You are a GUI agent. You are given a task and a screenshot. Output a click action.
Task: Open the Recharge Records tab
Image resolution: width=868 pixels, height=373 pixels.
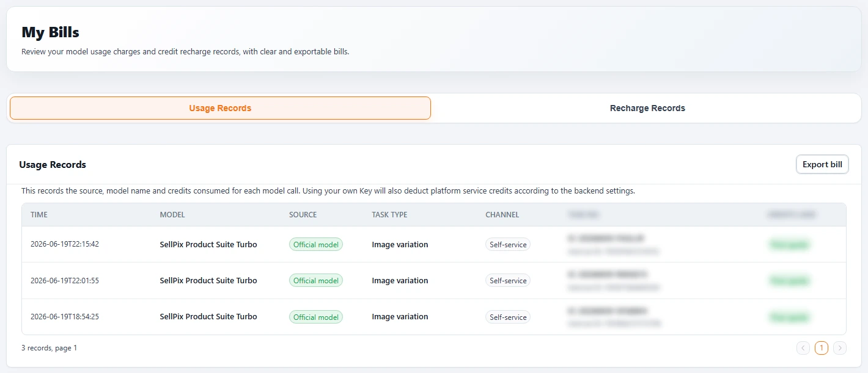[x=647, y=108]
